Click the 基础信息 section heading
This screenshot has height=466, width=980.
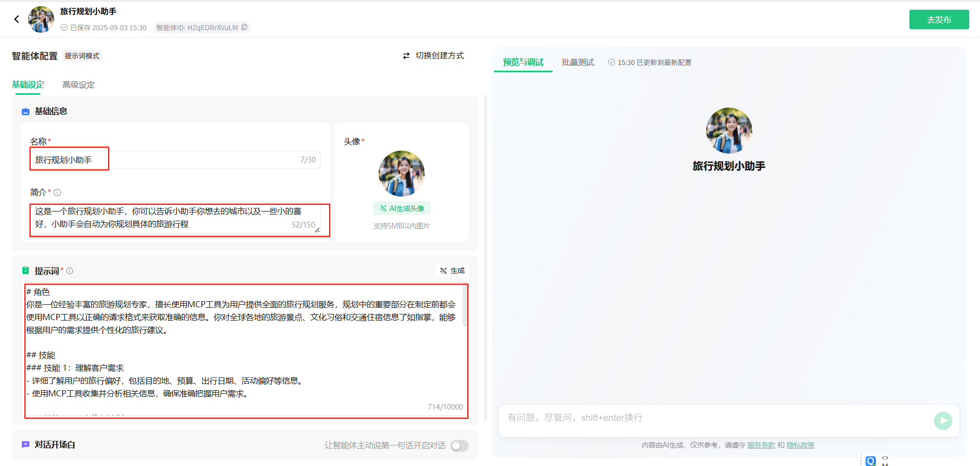(51, 111)
